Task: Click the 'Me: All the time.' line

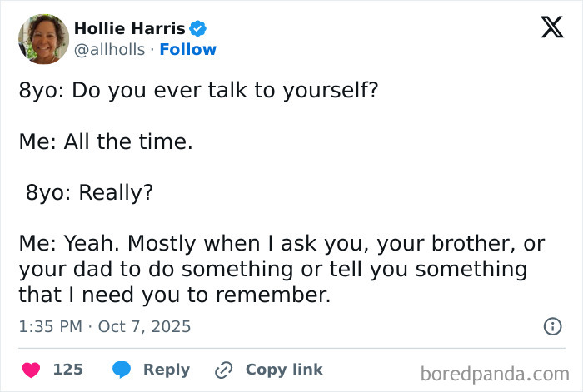Action: 106,141
